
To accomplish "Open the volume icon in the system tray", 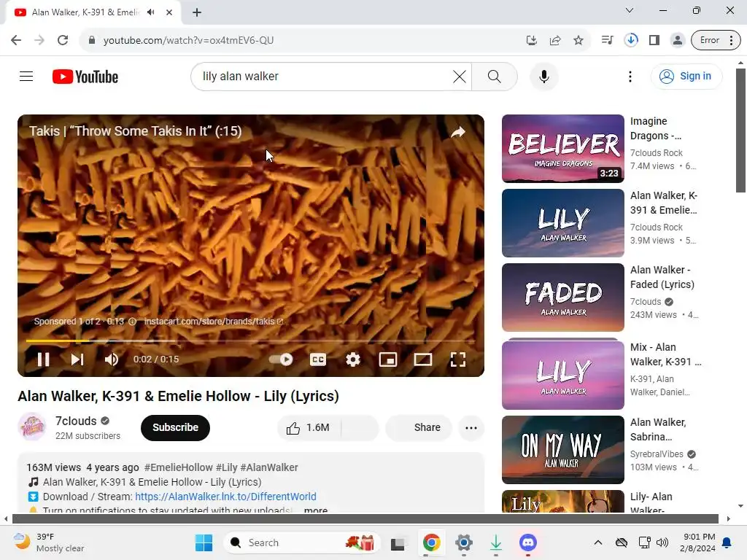I will click(x=662, y=542).
